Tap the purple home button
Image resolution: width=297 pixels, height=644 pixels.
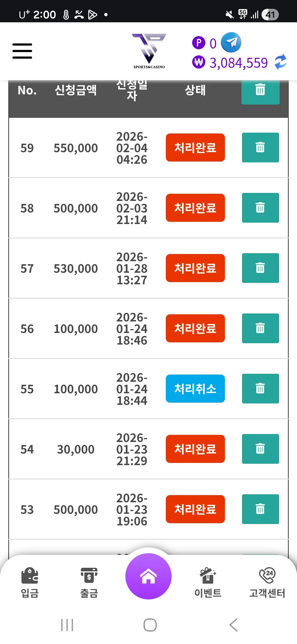click(x=148, y=576)
